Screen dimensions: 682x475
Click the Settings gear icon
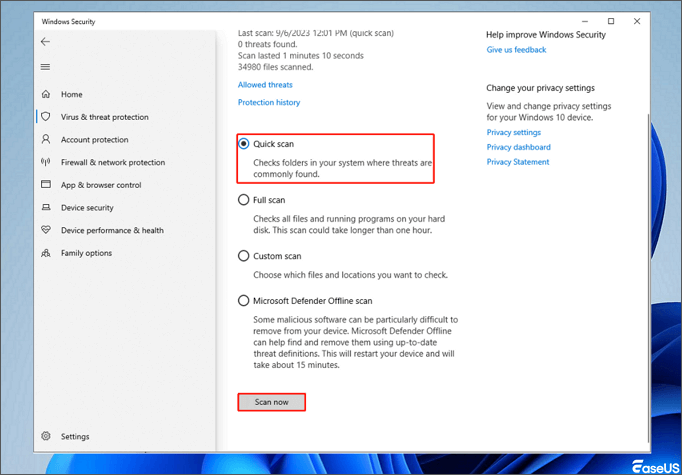coord(46,436)
